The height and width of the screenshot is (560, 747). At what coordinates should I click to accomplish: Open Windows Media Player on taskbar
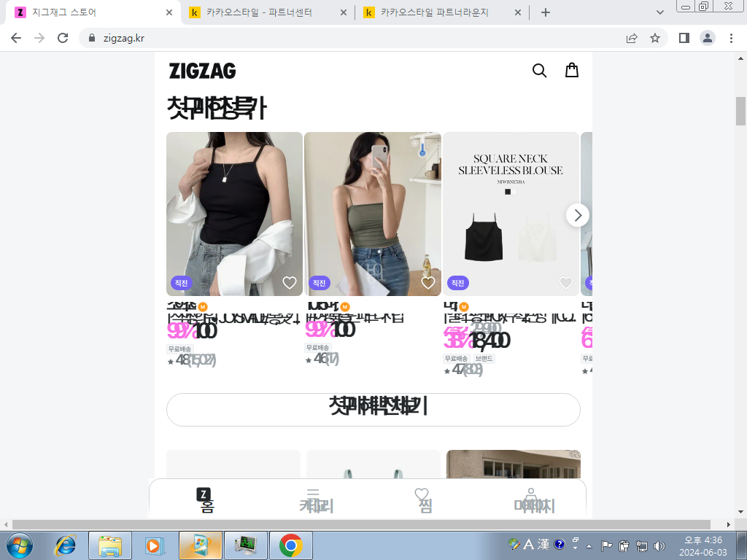154,545
